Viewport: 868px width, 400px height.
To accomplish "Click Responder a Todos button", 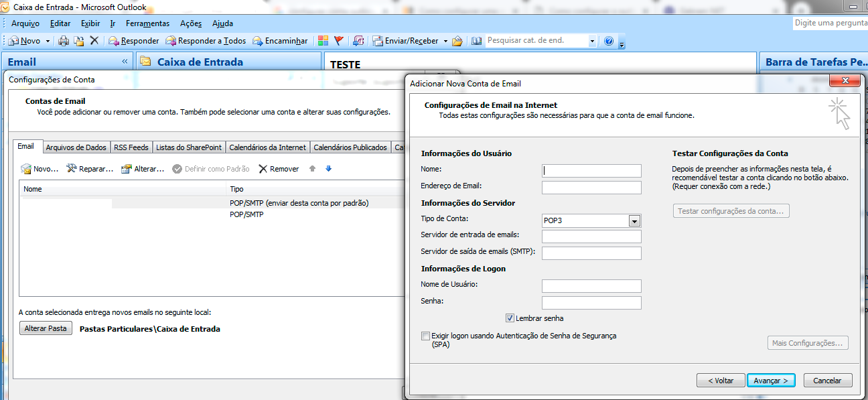I will point(206,41).
